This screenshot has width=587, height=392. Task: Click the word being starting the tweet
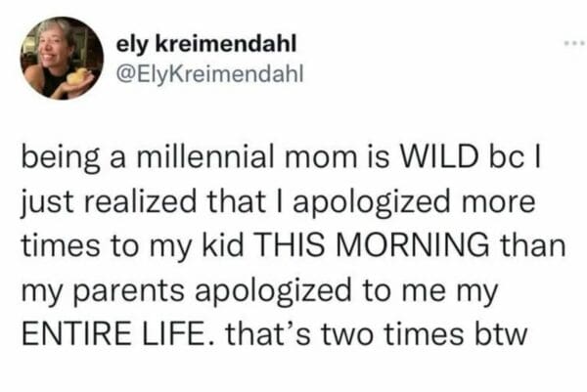pyautogui.click(x=61, y=155)
